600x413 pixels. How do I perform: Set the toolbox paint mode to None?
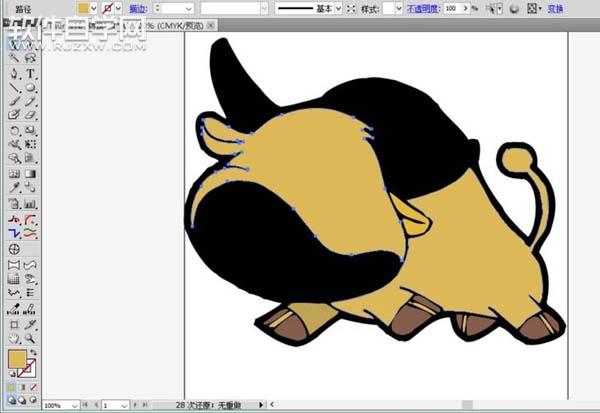coord(35,385)
